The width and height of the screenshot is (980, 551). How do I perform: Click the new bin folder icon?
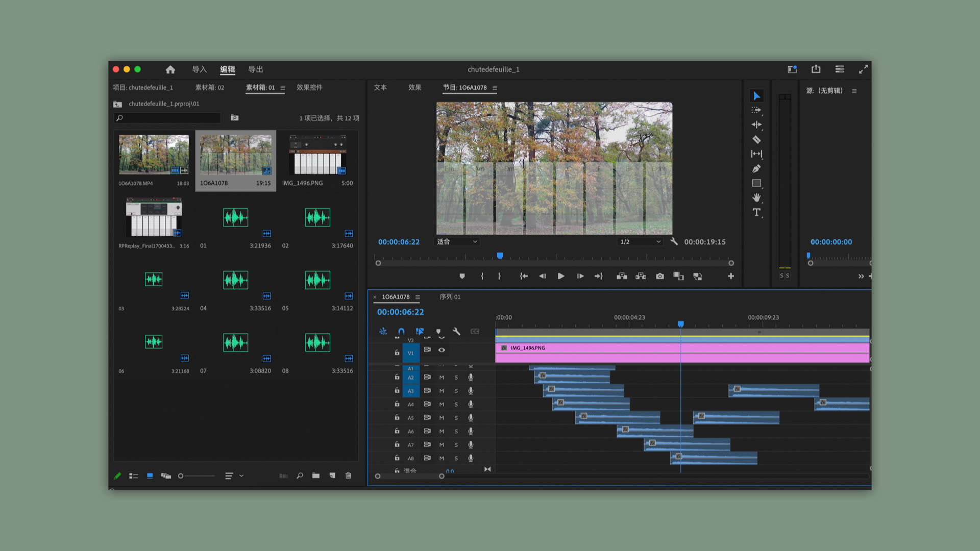(316, 475)
